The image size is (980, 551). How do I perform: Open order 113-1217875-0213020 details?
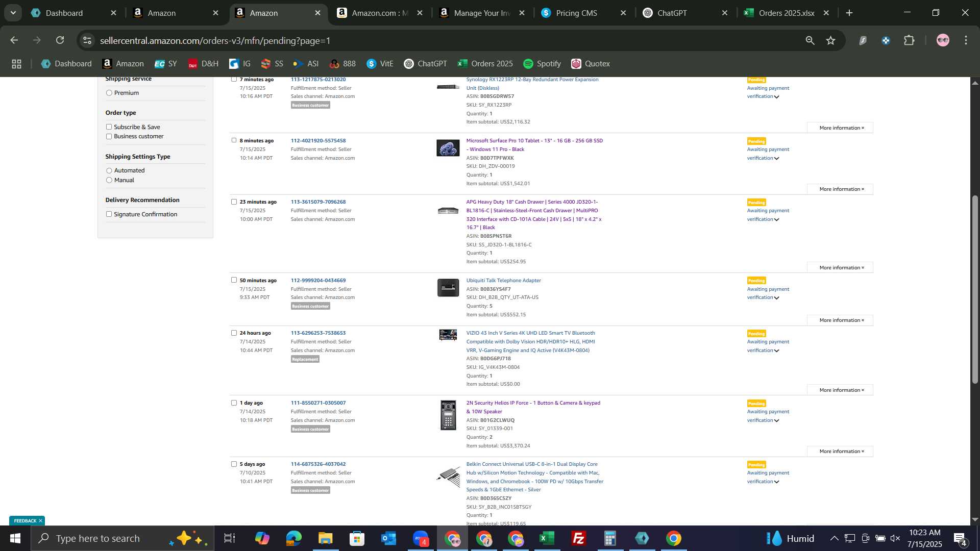pos(318,80)
